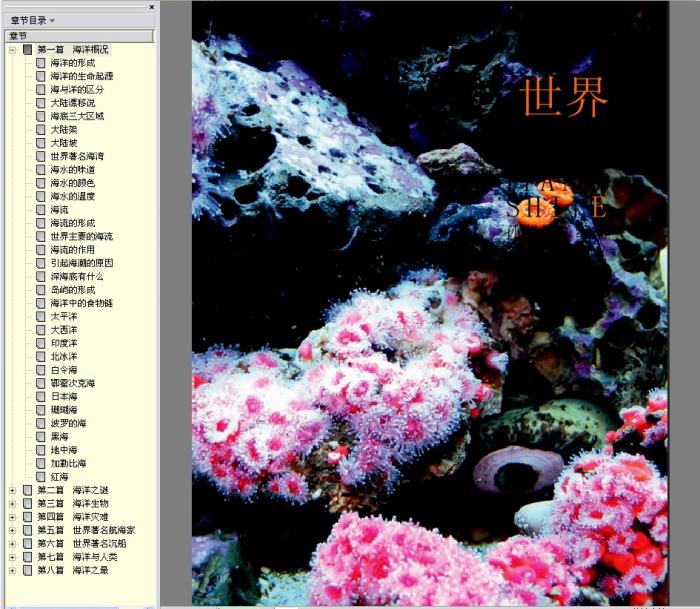Close the chapter directory side panel
Screen dimensions: 700x609
[x=151, y=6]
